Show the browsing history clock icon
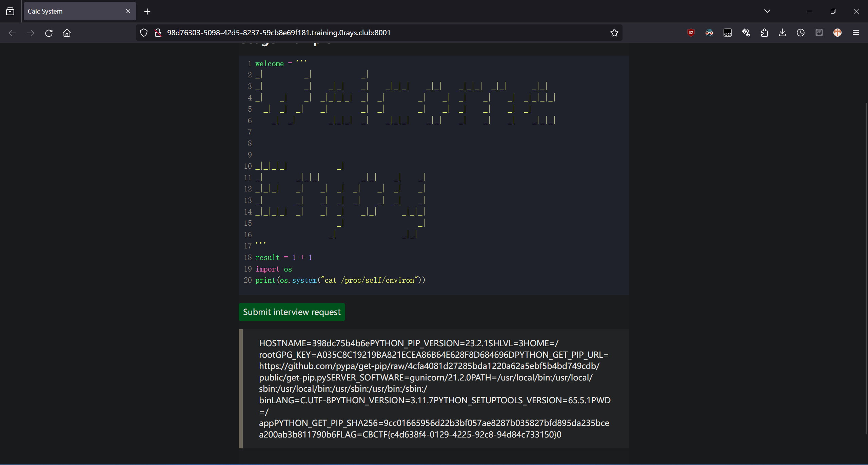868x465 pixels. coord(801,33)
